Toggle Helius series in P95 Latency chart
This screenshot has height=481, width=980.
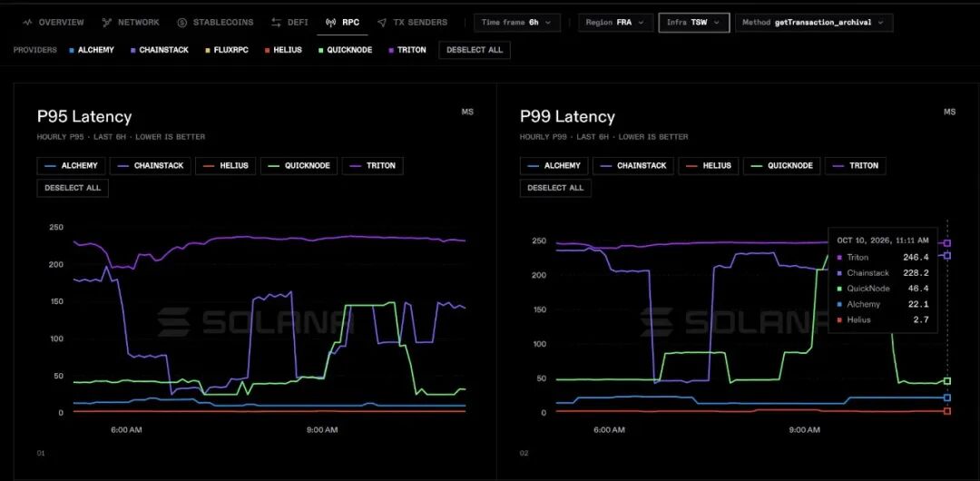click(226, 166)
